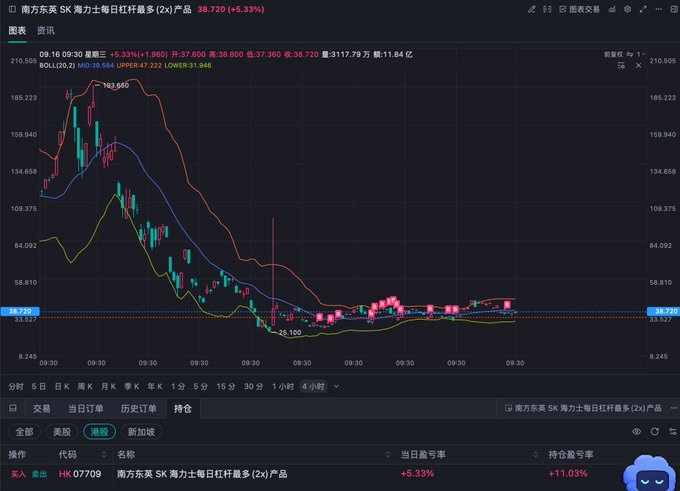Screen dimensions: 680x491
Task: Filter holdings by 港股
Action: tap(99, 432)
